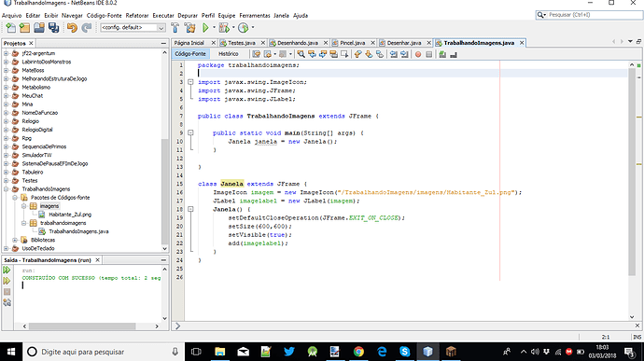Re-run project with output panel green arrow
The height and width of the screenshot is (361, 644).
(7, 270)
